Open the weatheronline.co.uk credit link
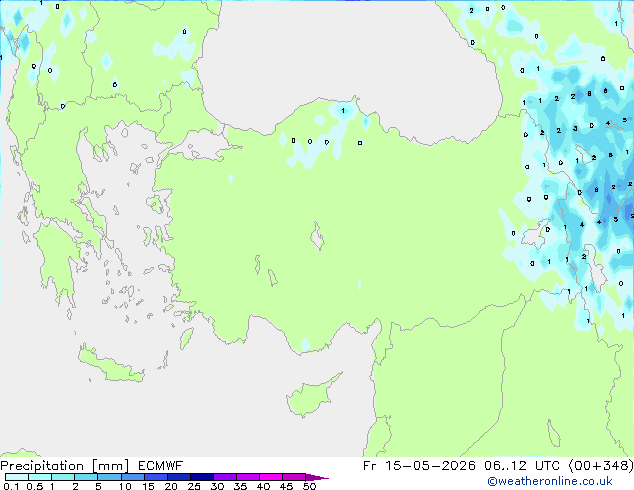 [550, 481]
